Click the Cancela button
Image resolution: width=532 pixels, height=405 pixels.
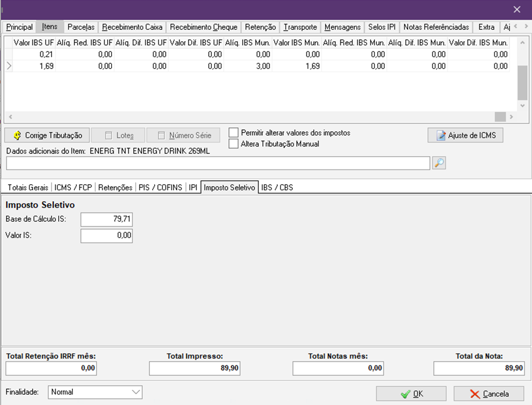[x=489, y=394]
